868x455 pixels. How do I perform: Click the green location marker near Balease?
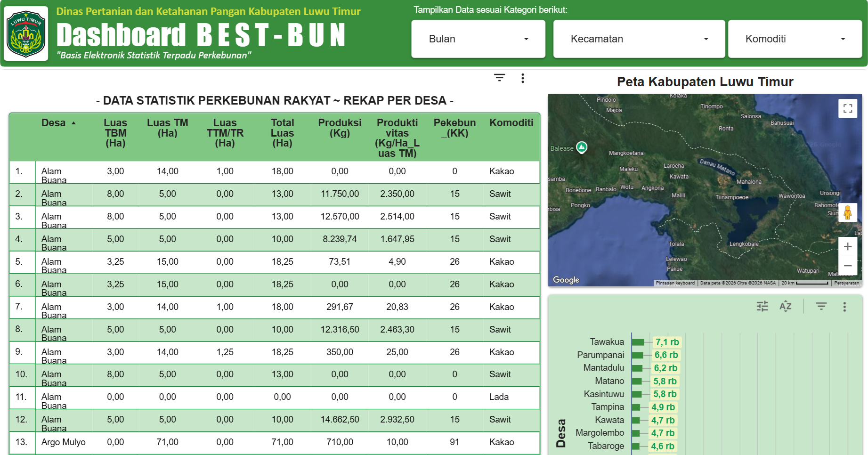(582, 147)
